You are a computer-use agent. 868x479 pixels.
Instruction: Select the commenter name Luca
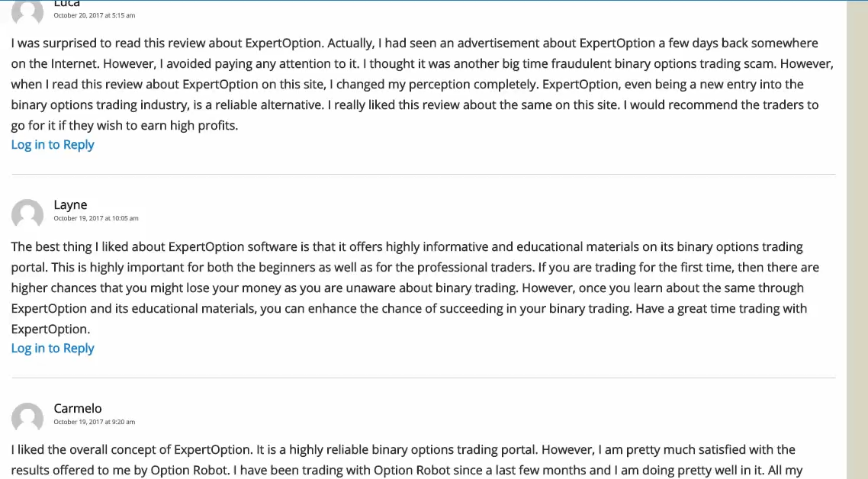pyautogui.click(x=67, y=3)
